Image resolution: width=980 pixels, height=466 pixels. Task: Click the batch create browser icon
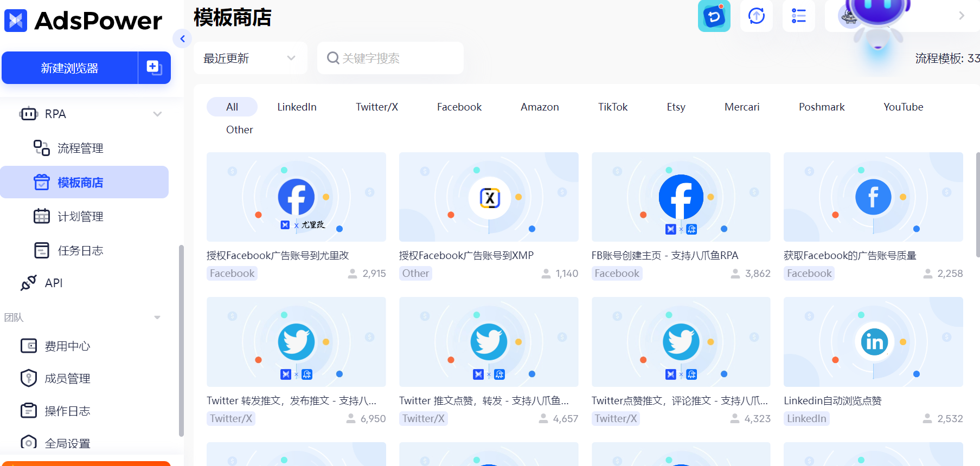[155, 68]
